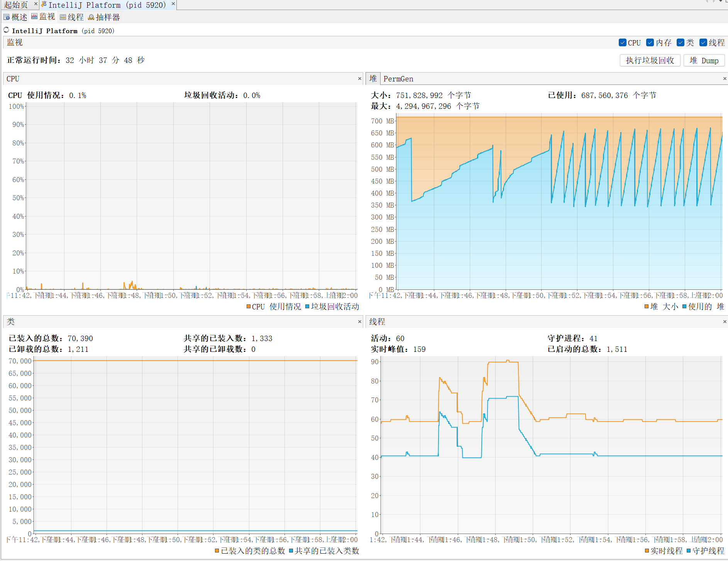Image resolution: width=728 pixels, height=561 pixels.
Task: Switch to the 抽样器 sampler tab icon
Action: (91, 17)
